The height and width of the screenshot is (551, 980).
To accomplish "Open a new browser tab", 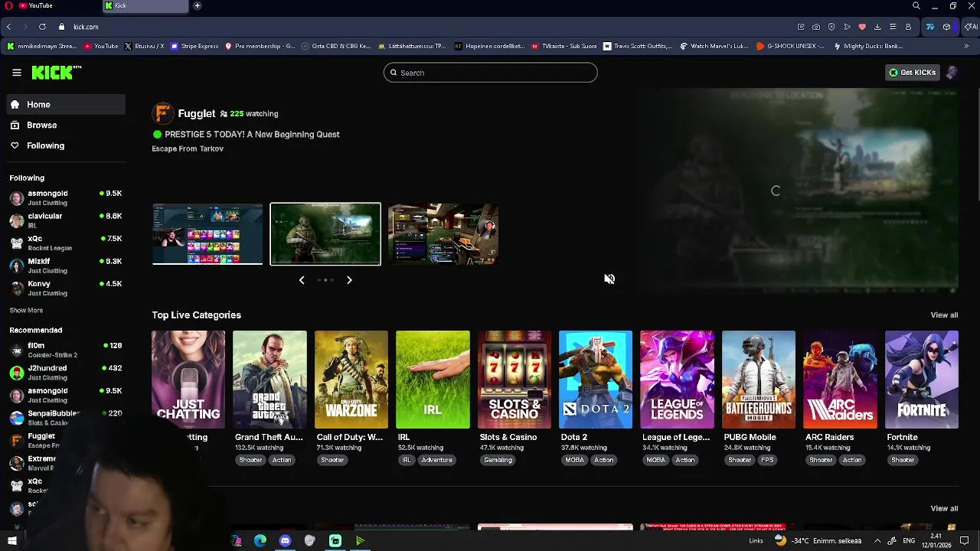I will click(197, 6).
